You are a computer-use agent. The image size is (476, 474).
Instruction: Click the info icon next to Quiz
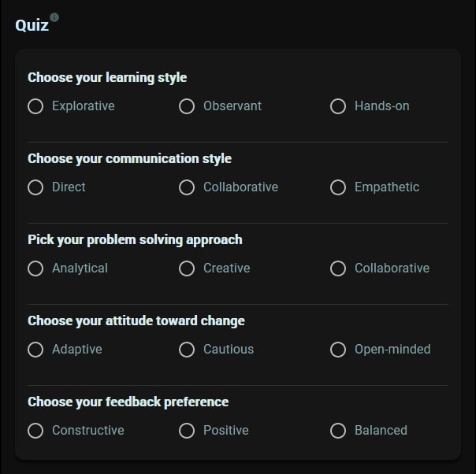(x=54, y=17)
